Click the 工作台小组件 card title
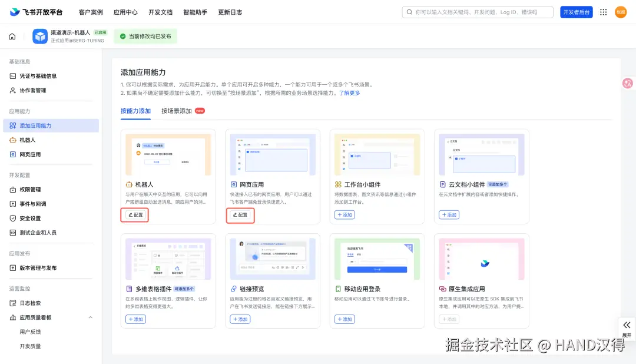636x364 pixels. (x=362, y=184)
